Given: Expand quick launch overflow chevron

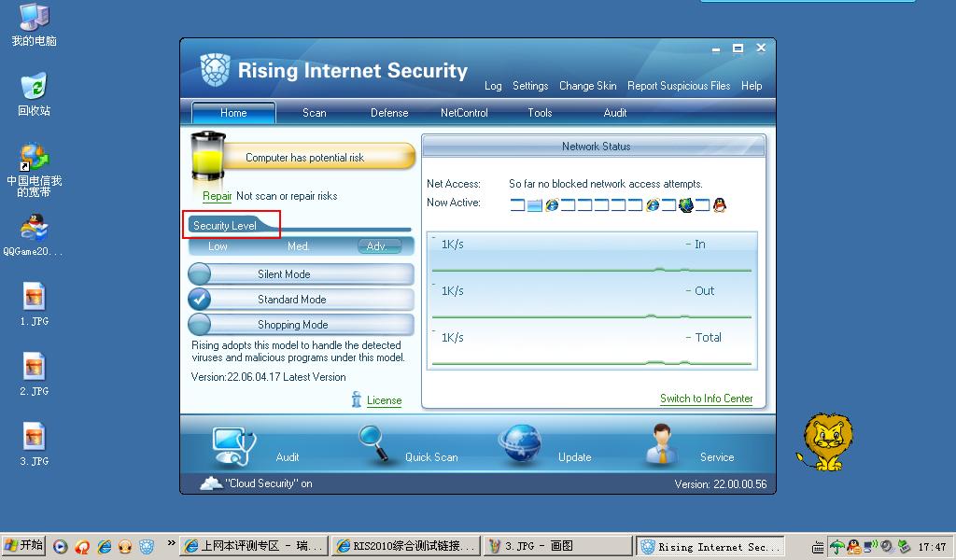Looking at the screenshot, I should tap(172, 543).
